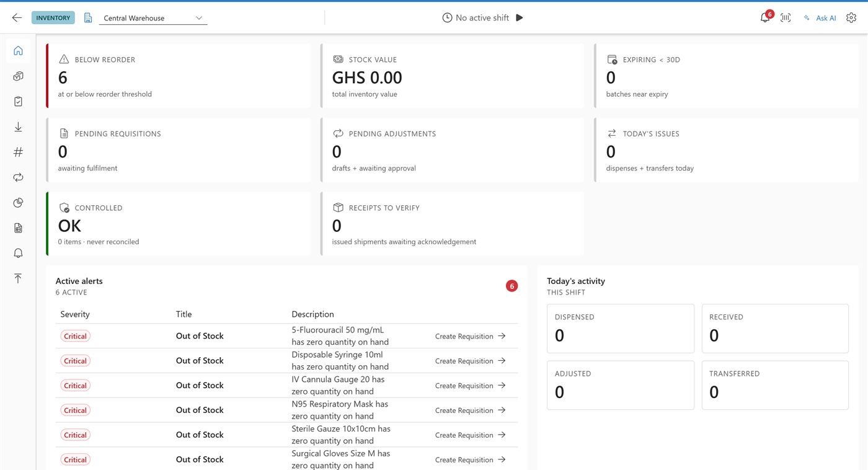This screenshot has height=470, width=868.
Task: Open the Pending Requisitions card
Action: pos(179,150)
